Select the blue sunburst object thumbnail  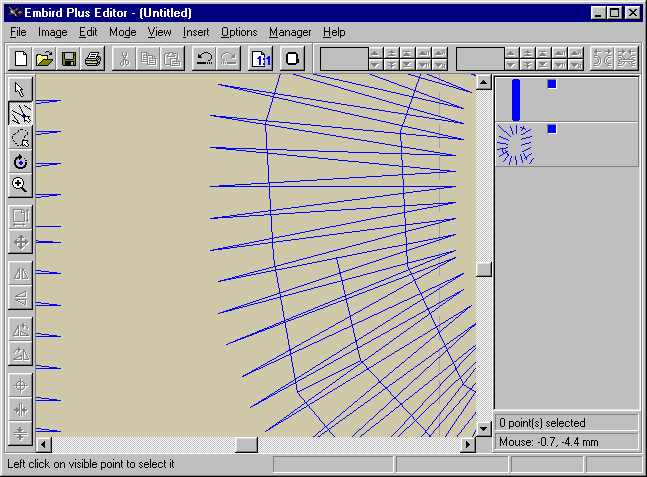(515, 145)
